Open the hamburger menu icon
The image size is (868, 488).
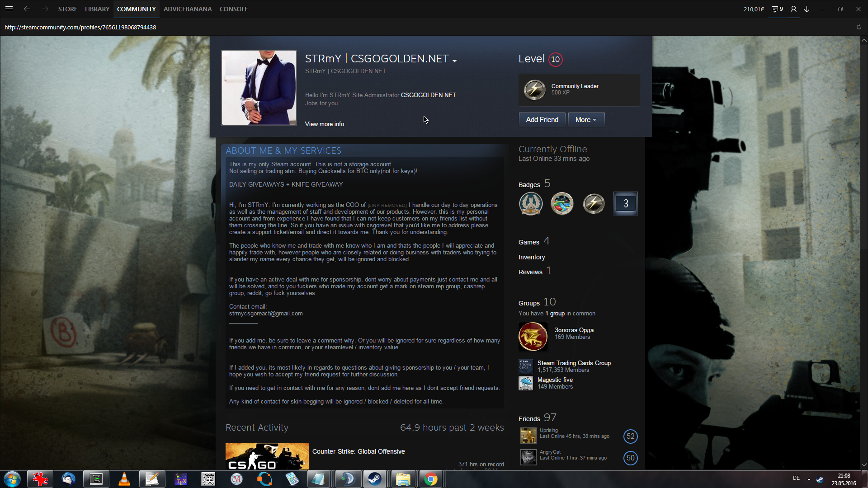coord(9,9)
